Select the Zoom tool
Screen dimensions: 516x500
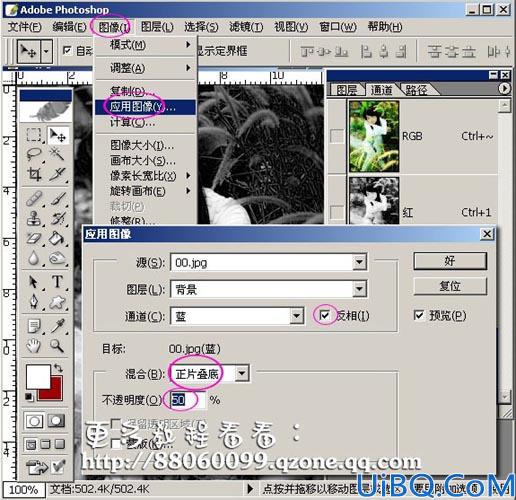(x=57, y=346)
